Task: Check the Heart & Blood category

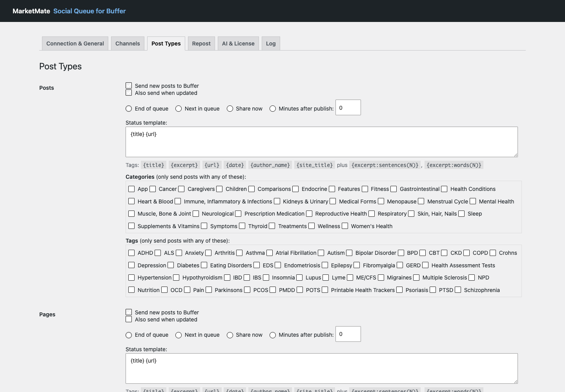Action: click(131, 201)
